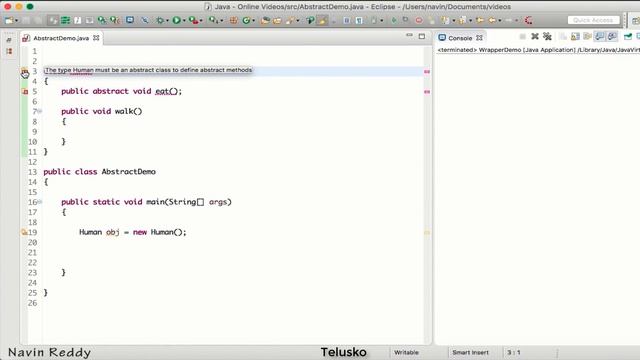
Task: Click the Debug bug icon
Action: pyautogui.click(x=160, y=20)
